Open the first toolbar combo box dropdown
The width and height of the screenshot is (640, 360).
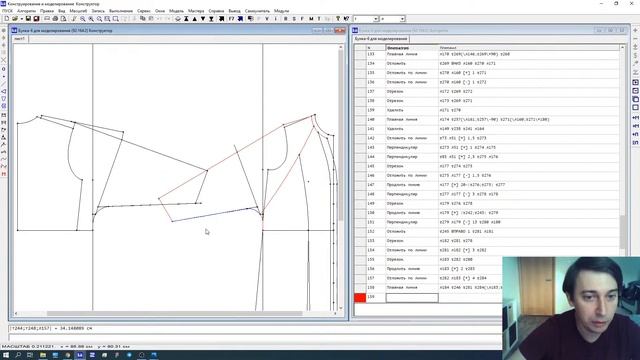[376, 19]
